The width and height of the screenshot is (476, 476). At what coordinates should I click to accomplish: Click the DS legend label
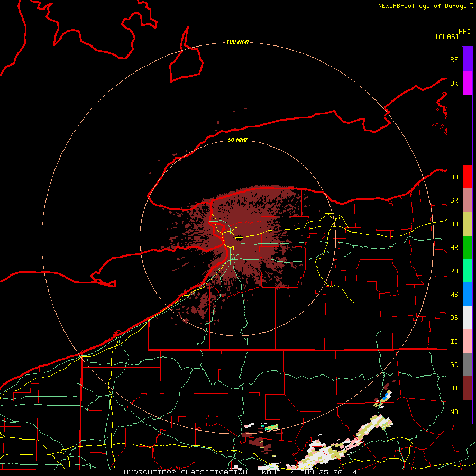454,318
